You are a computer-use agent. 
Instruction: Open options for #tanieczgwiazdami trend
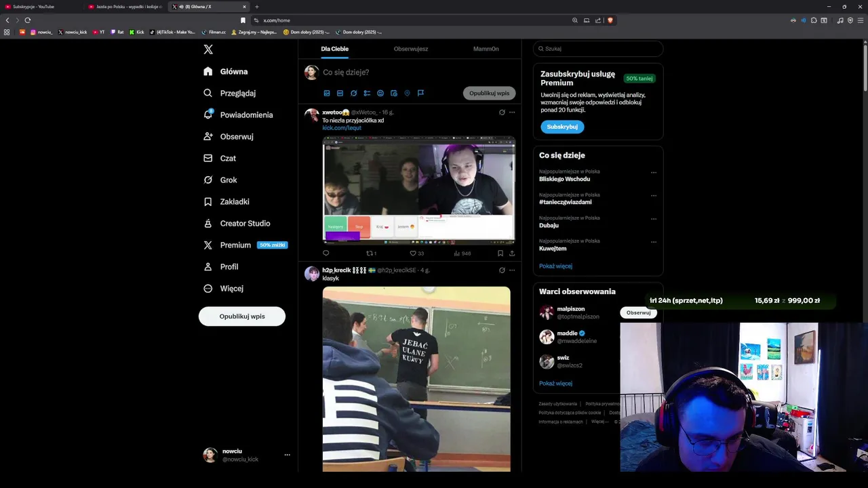coord(654,195)
